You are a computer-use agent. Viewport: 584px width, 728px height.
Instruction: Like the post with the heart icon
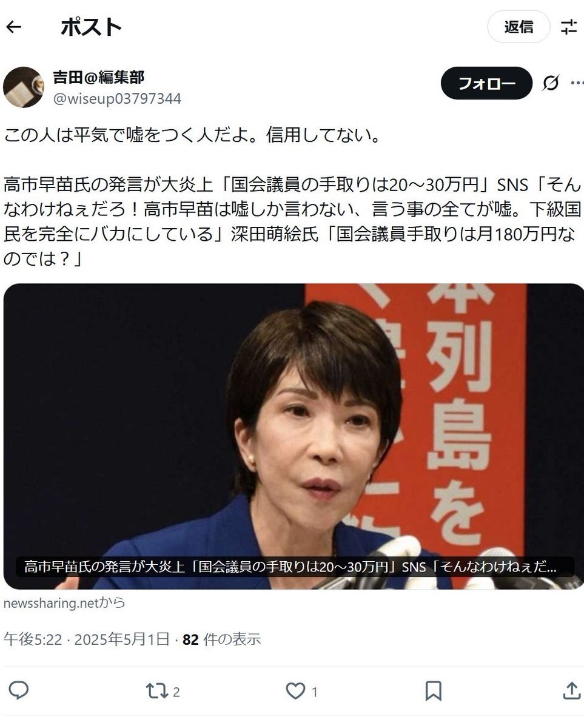295,690
